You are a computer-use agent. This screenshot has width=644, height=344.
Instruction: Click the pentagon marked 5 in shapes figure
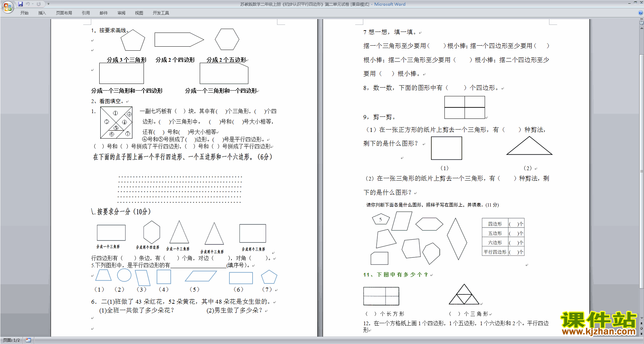[x=381, y=219]
